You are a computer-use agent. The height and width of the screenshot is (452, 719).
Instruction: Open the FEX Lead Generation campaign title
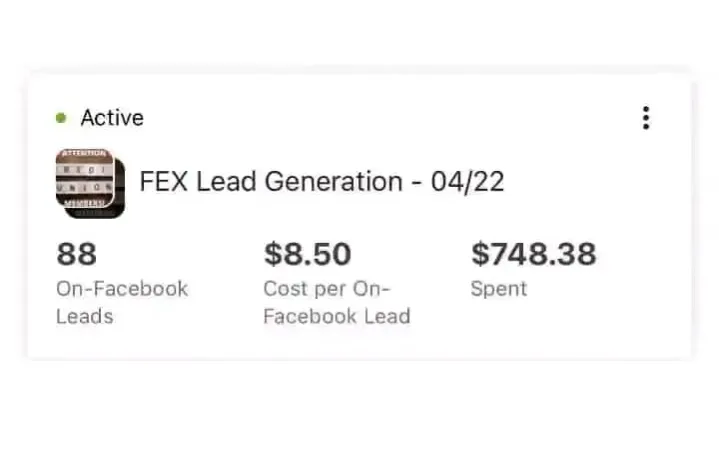click(321, 182)
